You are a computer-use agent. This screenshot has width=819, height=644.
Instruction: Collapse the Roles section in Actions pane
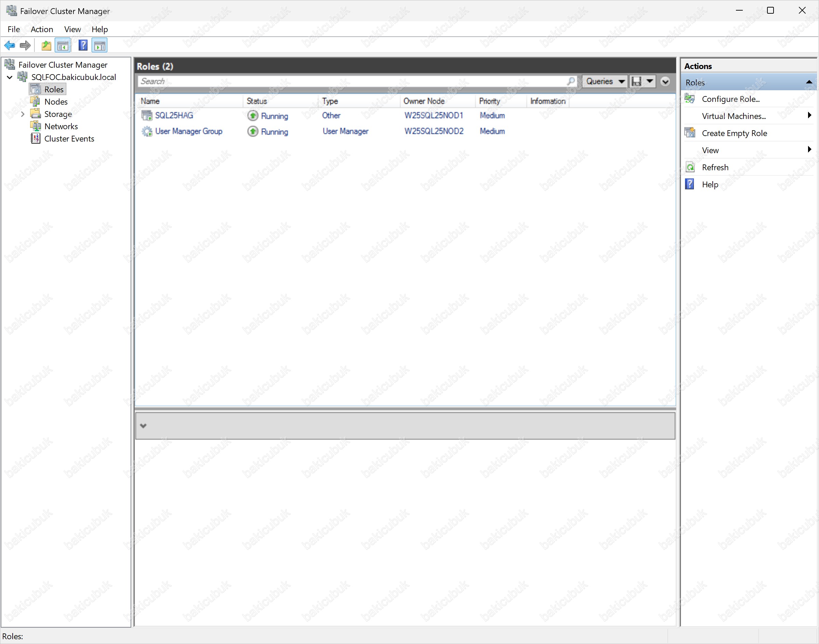pyautogui.click(x=809, y=82)
